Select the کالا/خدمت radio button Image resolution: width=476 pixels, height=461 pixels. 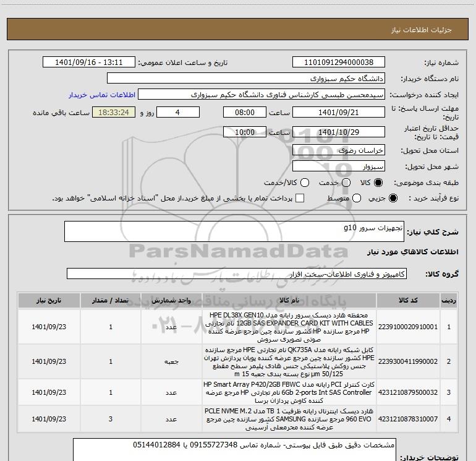pos(305,183)
